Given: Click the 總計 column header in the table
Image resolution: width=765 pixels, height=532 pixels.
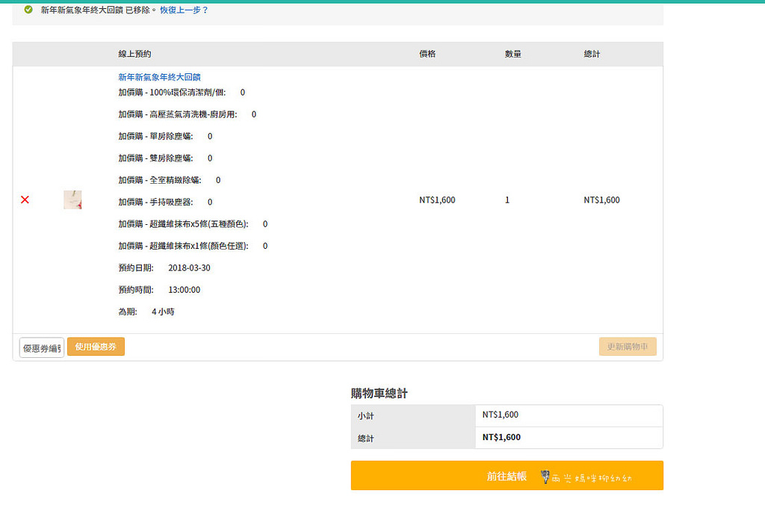Looking at the screenshot, I should pyautogui.click(x=592, y=55).
